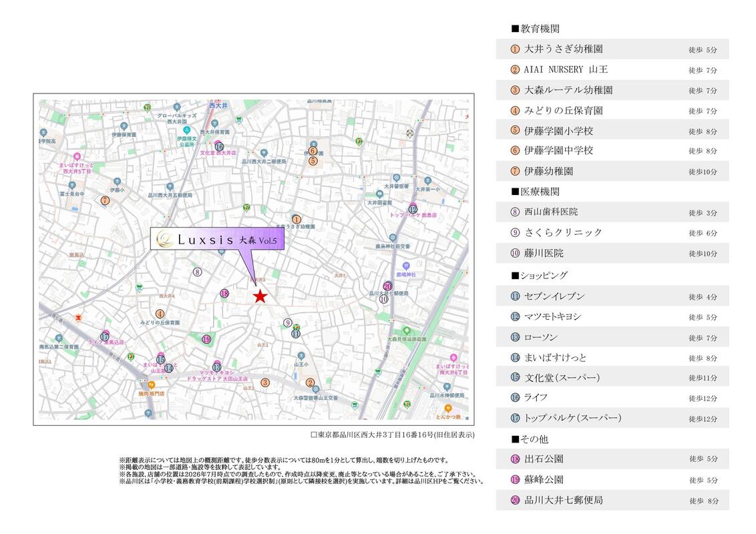756x534 pixels.
Task: Select 品川大井七郵便局 in the legend list
Action: (x=612, y=500)
